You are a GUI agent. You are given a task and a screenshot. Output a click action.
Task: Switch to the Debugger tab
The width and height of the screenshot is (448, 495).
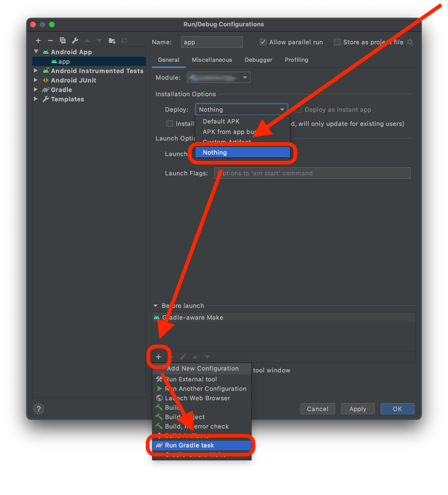pos(258,60)
